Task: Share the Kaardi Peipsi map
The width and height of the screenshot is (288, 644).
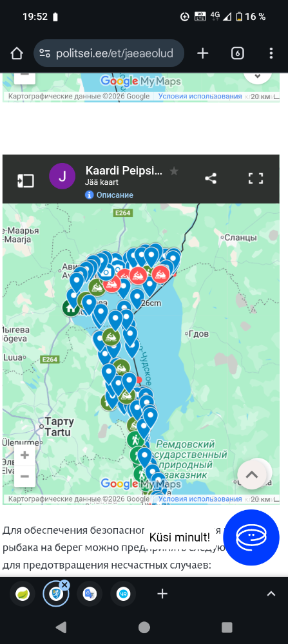Action: tap(211, 178)
